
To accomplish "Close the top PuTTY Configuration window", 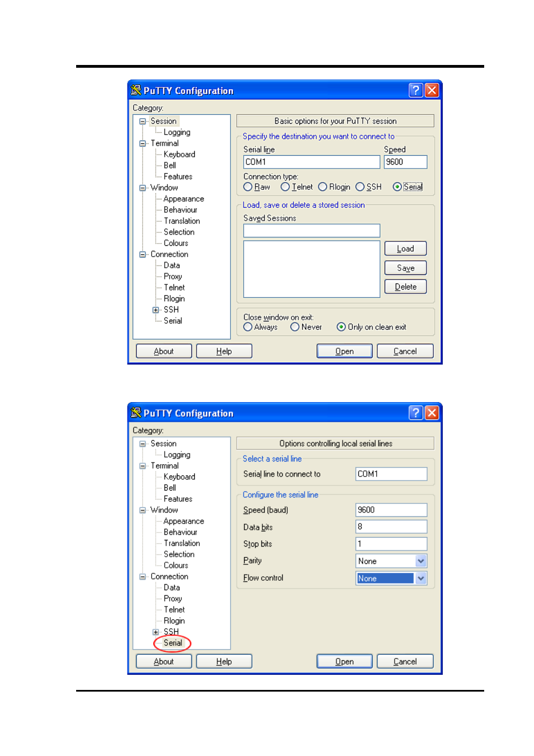I will click(x=432, y=90).
